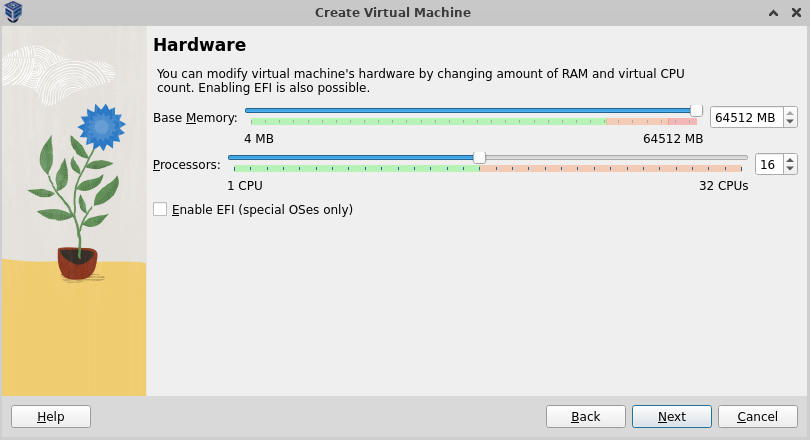Click the Base Memory slider handle

pyautogui.click(x=696, y=110)
